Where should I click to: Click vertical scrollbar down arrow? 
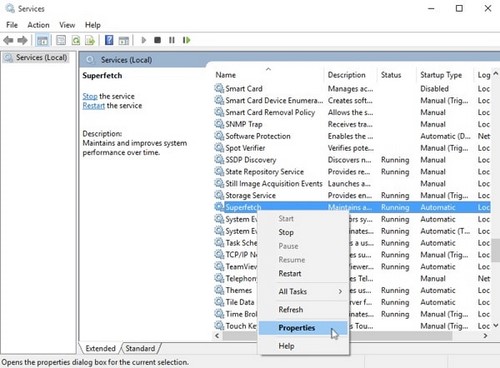coord(496,325)
